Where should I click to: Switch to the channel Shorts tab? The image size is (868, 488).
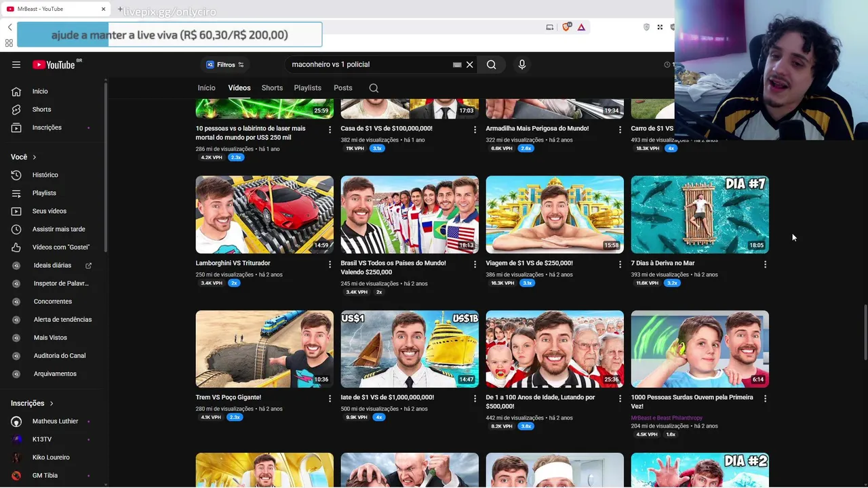click(x=272, y=88)
